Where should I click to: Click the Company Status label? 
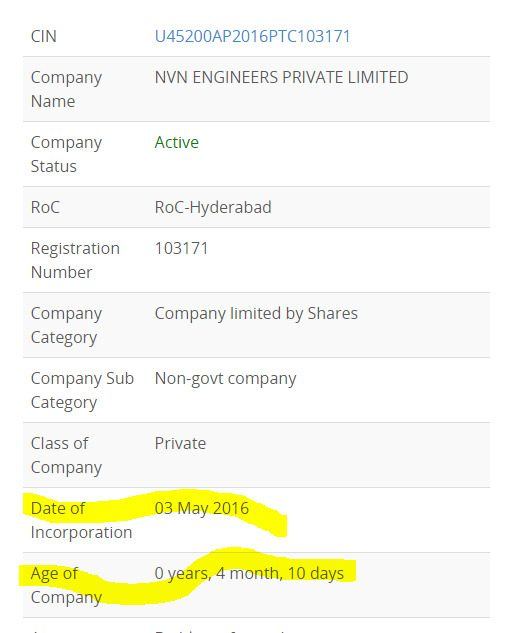point(66,154)
